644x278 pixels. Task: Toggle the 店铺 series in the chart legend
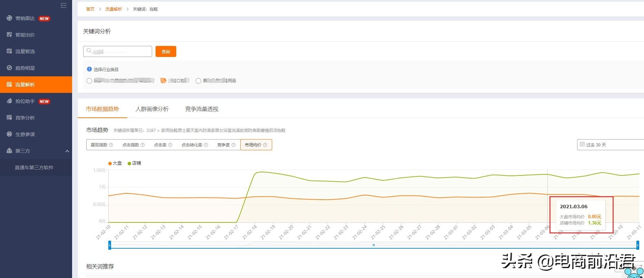pyautogui.click(x=135, y=163)
